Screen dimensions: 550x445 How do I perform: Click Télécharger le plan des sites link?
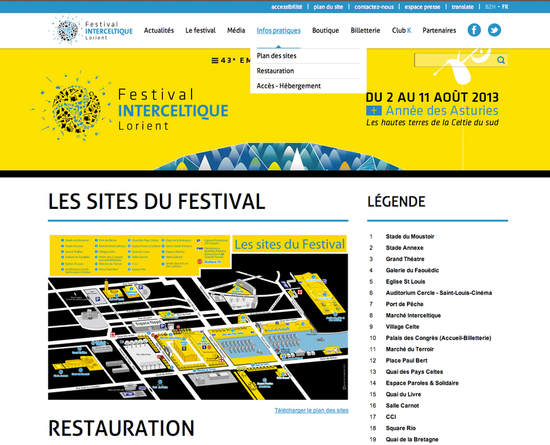311,410
